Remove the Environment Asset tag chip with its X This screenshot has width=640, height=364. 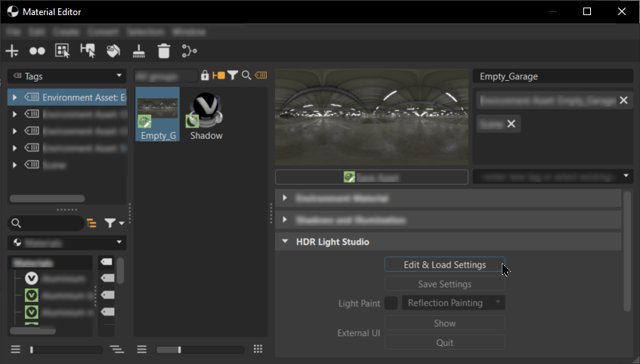click(623, 100)
